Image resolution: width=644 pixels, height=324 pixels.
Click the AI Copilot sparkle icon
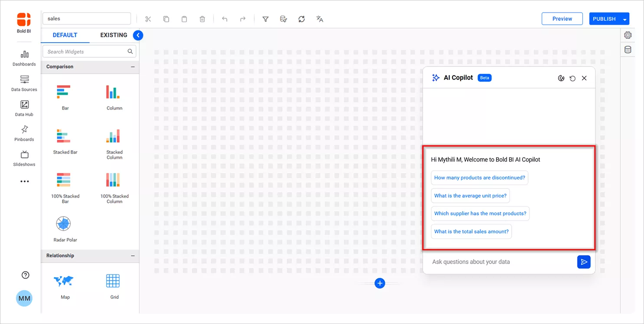point(436,78)
